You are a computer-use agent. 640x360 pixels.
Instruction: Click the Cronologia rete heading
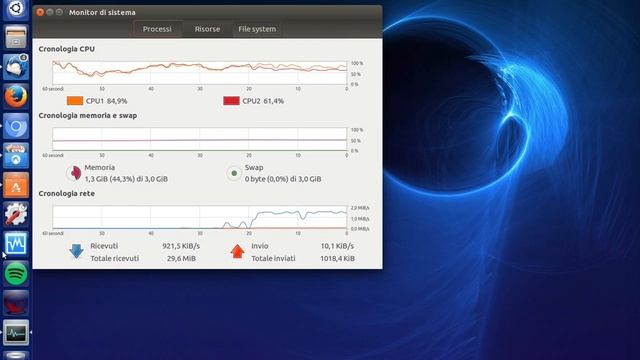point(67,193)
